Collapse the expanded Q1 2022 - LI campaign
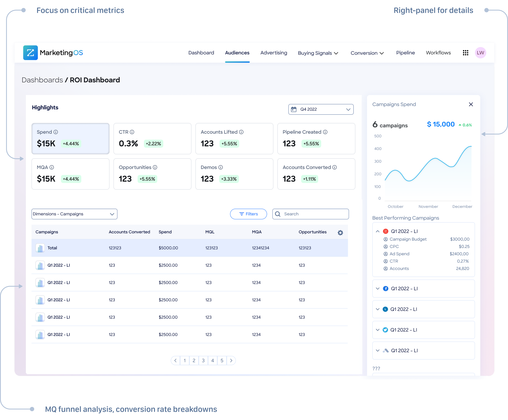This screenshot has height=420, width=508. tap(378, 231)
